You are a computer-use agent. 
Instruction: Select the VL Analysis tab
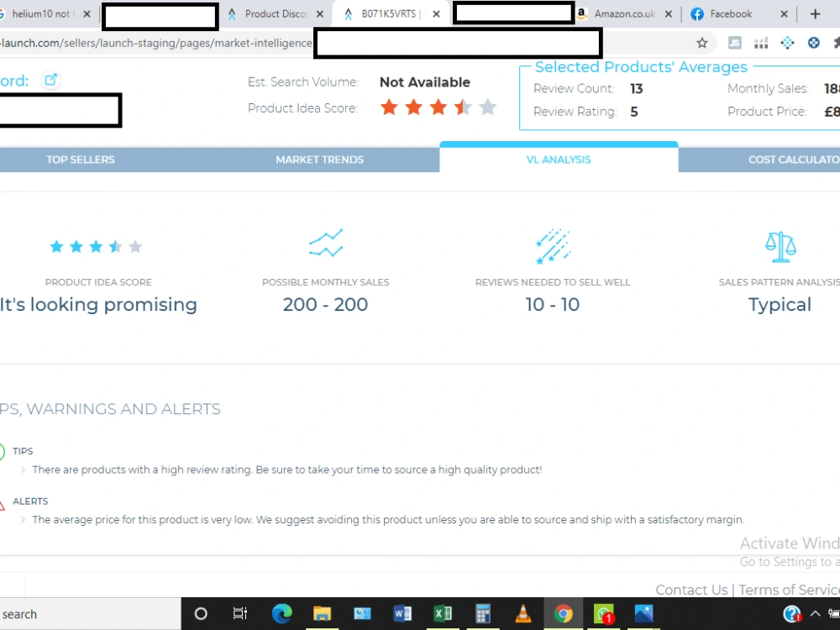[559, 159]
